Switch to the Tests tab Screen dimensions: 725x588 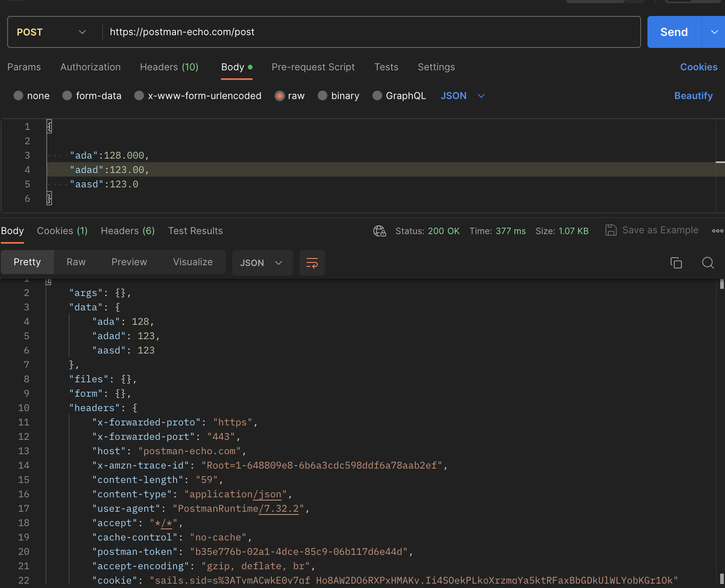tap(386, 67)
